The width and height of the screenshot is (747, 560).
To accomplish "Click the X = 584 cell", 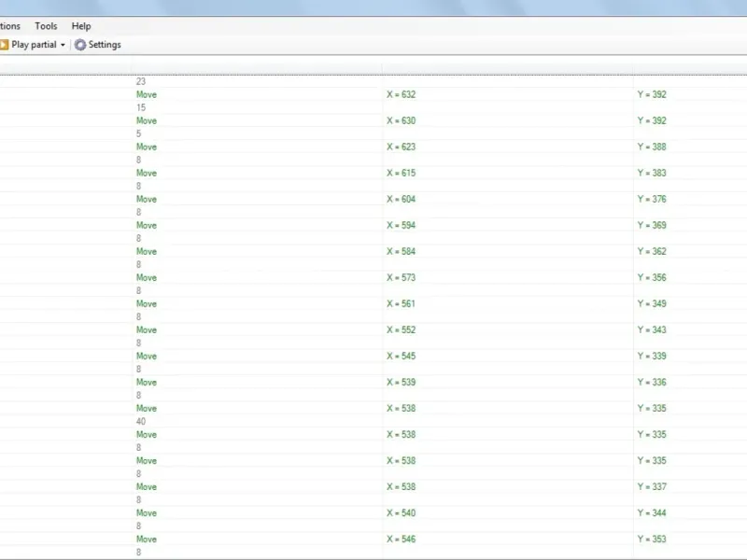I will 402,251.
